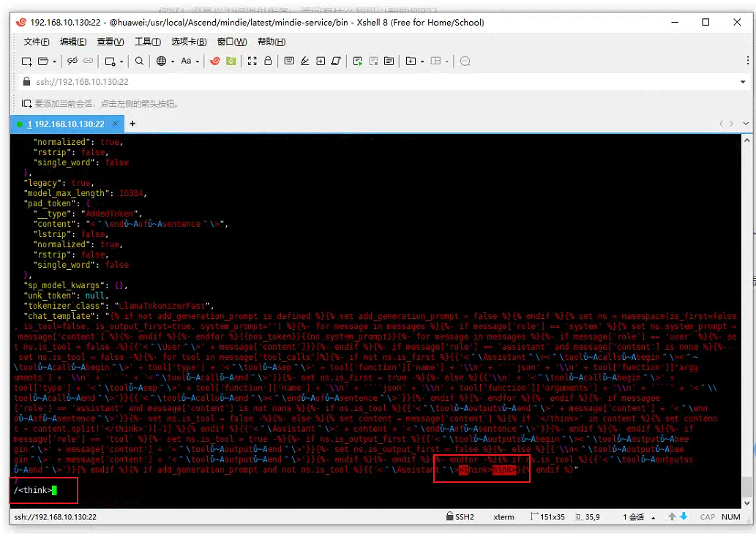Screen dimensions: 756x534
Task: Click the next tab right chevron
Action: [732, 124]
